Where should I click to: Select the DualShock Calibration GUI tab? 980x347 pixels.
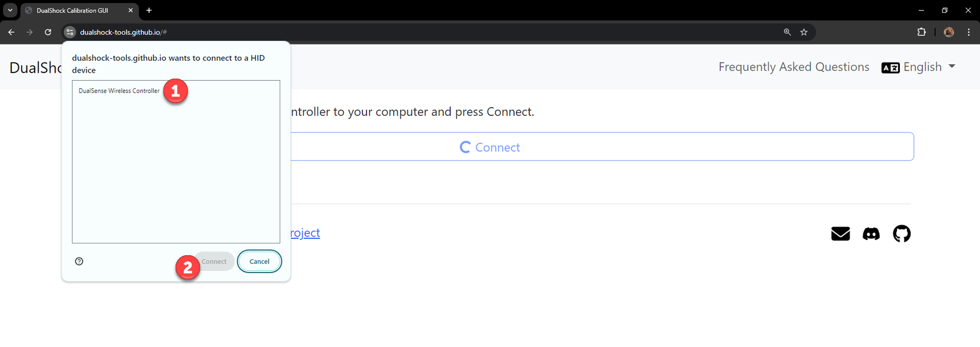[72, 11]
